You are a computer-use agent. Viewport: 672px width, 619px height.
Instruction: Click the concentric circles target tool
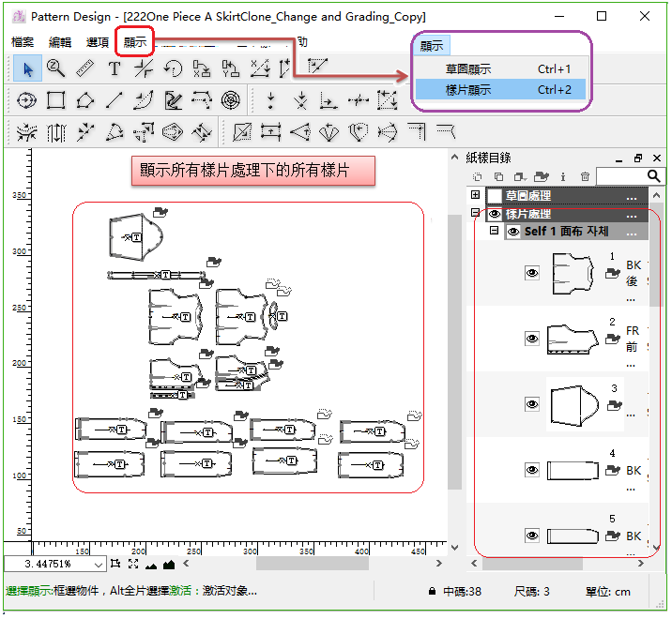pyautogui.click(x=230, y=100)
